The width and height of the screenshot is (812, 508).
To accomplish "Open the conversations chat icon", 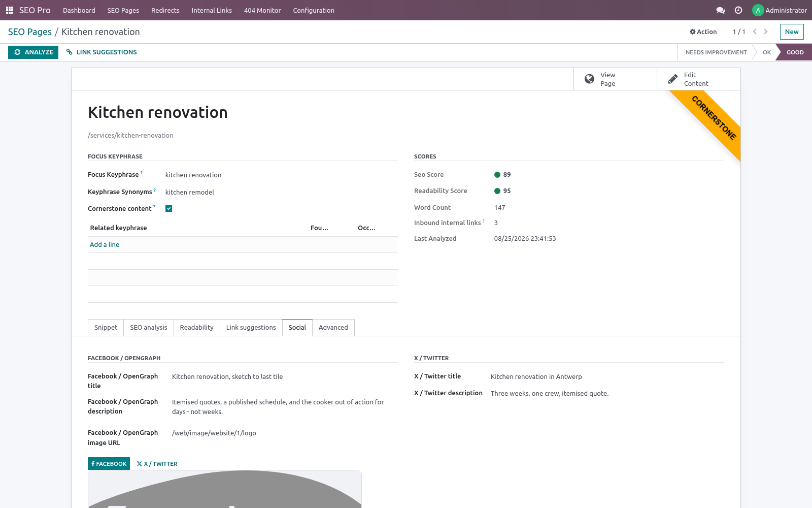I will 720,10.
